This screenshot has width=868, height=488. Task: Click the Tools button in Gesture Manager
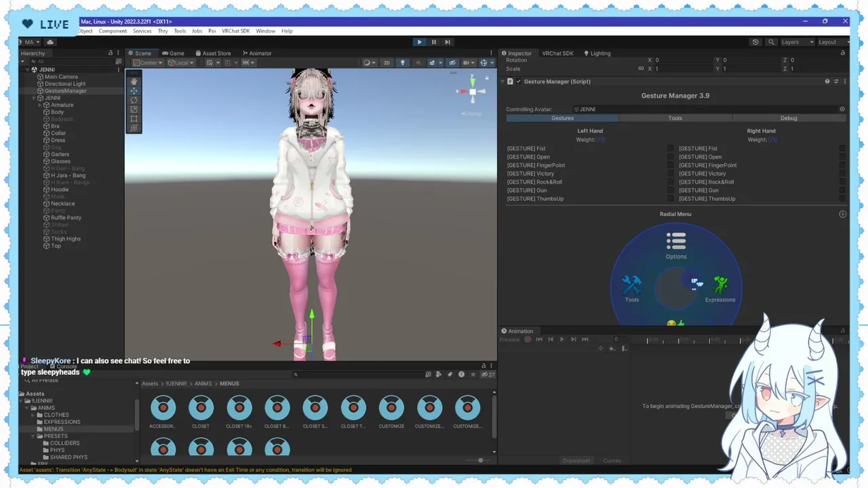[x=675, y=118]
